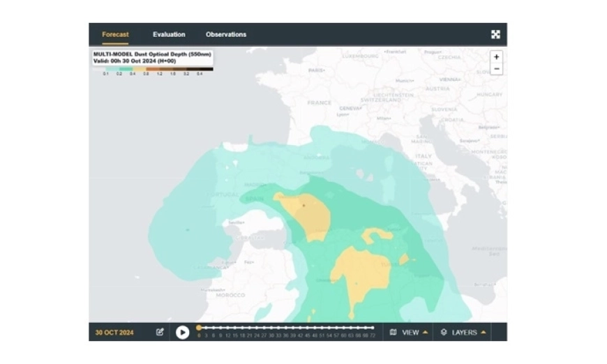Expand the VIEW dropdown arrow
This screenshot has width=607, height=364.
coord(426,333)
